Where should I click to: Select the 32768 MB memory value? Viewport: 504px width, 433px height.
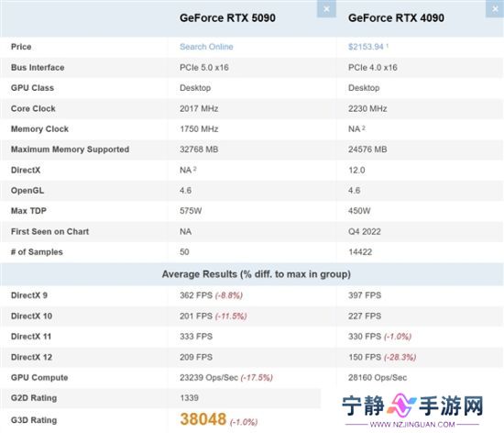(199, 150)
